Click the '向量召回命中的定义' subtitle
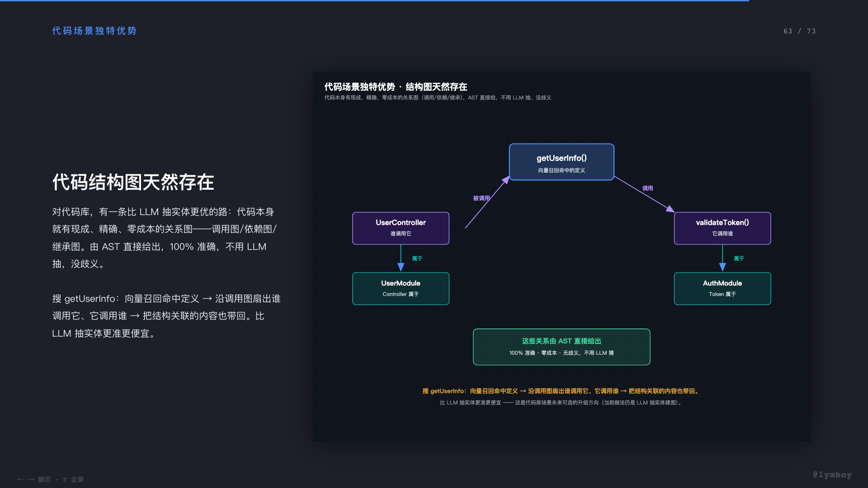Image resolution: width=868 pixels, height=488 pixels. [561, 170]
